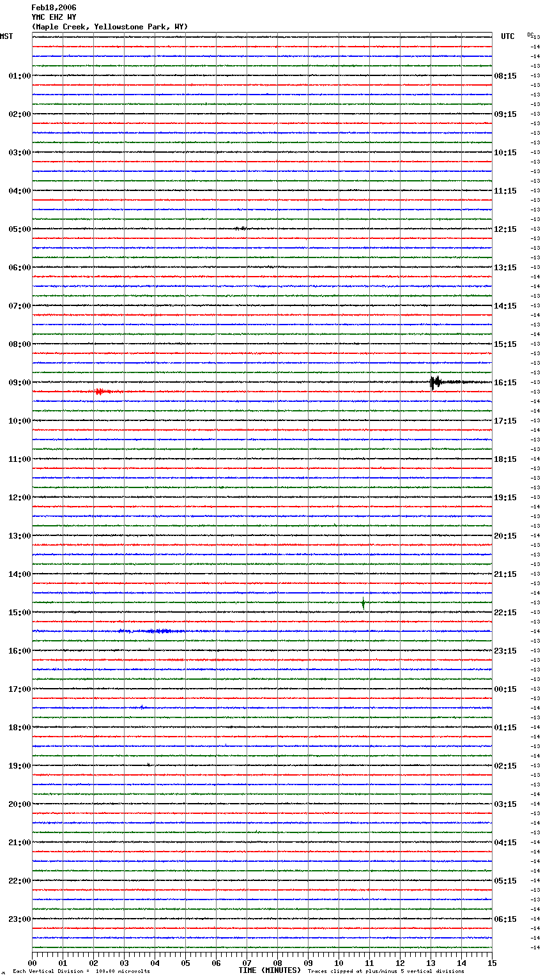Image resolution: width=543 pixels, height=980 pixels.
Task: Click the 'UTC' timezone label
Action: point(508,36)
